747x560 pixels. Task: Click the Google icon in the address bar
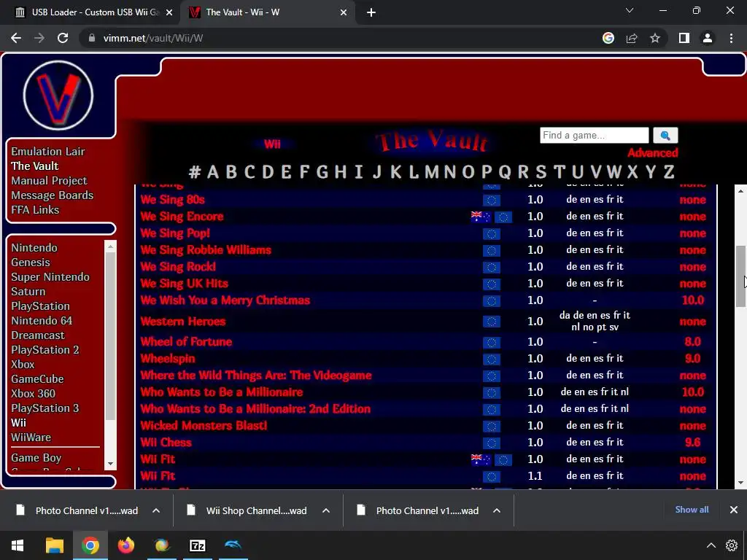click(x=608, y=38)
